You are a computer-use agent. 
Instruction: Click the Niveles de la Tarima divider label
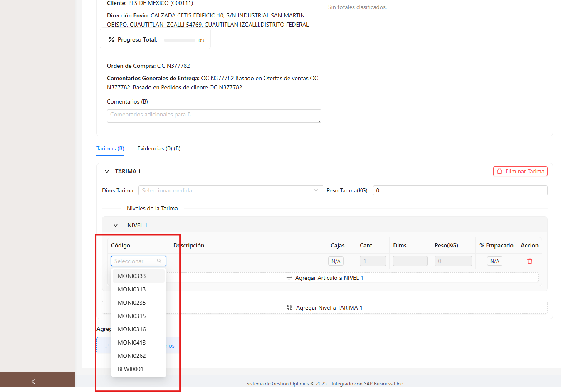[x=152, y=208]
